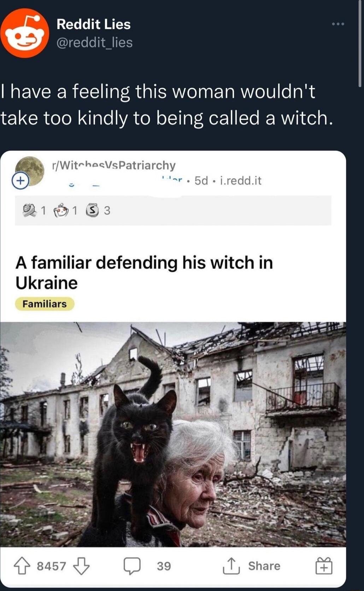The width and height of the screenshot is (364, 591).
Task: Click the second snoo award icon
Action: [x=60, y=210]
